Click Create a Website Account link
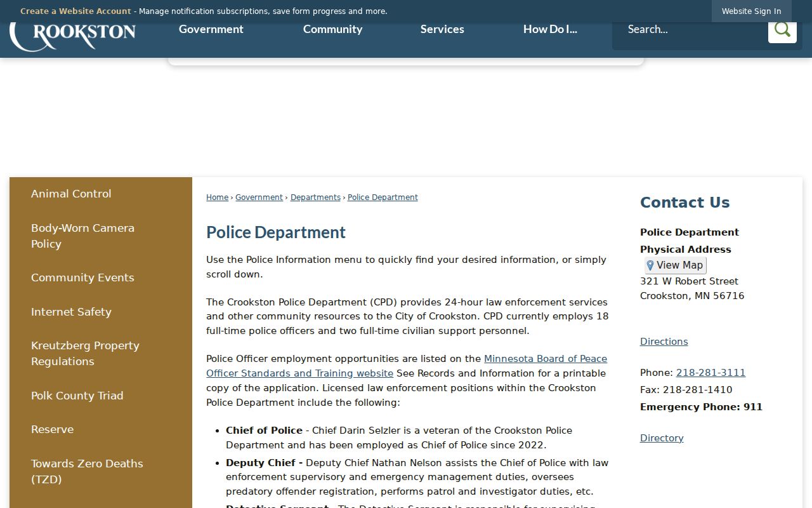This screenshot has width=812, height=508. [x=75, y=11]
